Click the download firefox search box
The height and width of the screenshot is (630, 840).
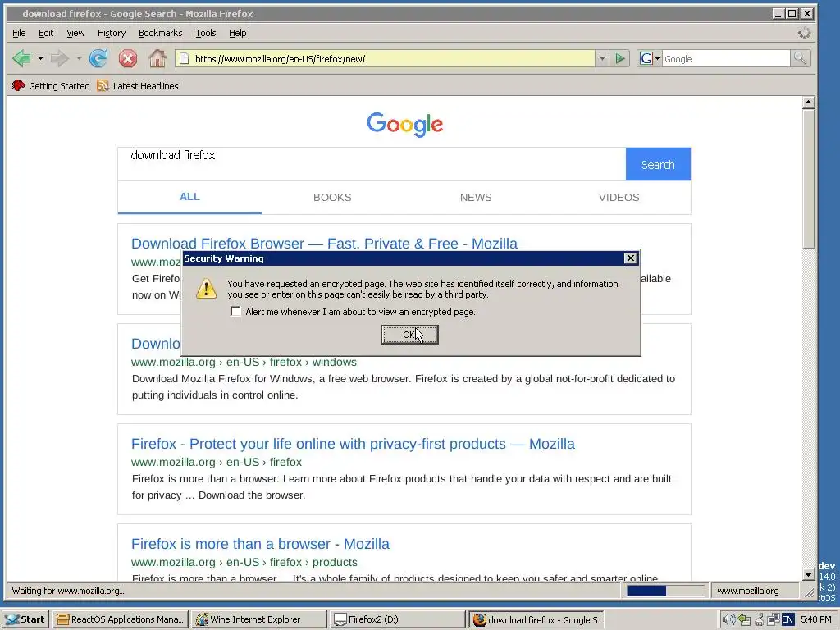[x=372, y=164]
